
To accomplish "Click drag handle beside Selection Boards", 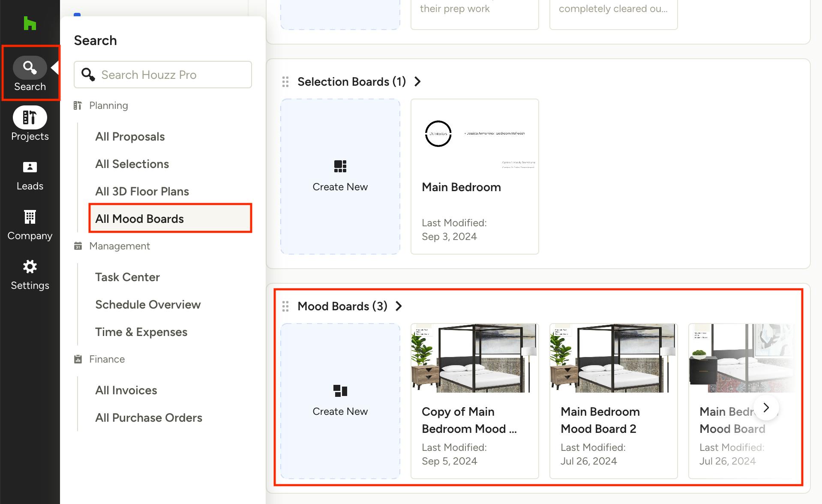I will point(285,81).
